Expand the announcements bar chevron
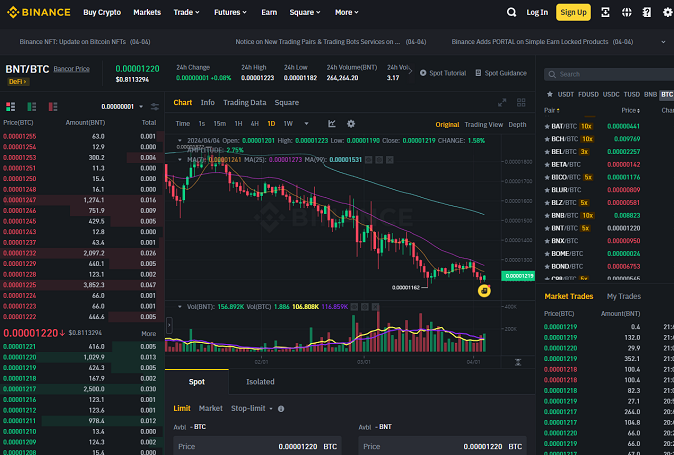Screen dimensions: 674x455 coord(663,42)
